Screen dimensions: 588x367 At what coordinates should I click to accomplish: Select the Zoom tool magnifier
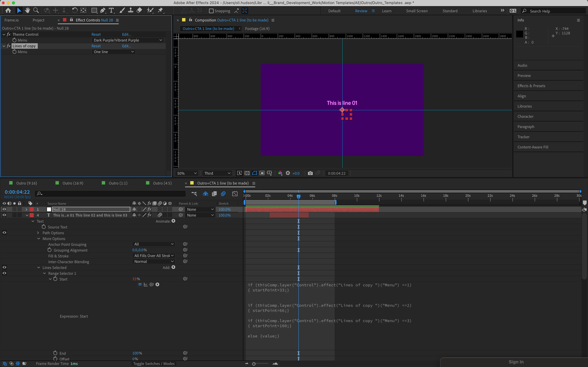[x=36, y=10]
